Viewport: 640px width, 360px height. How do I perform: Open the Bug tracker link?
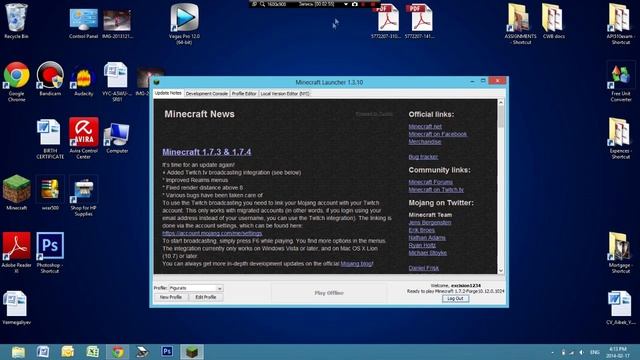pos(423,157)
